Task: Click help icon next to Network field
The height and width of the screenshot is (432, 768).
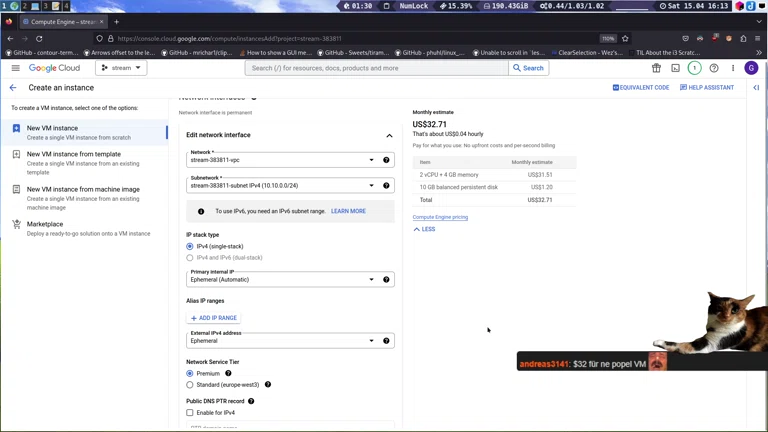Action: (x=386, y=160)
